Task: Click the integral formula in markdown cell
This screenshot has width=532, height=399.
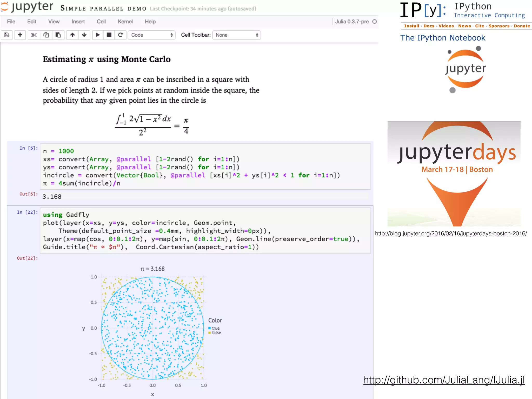Action: point(152,125)
